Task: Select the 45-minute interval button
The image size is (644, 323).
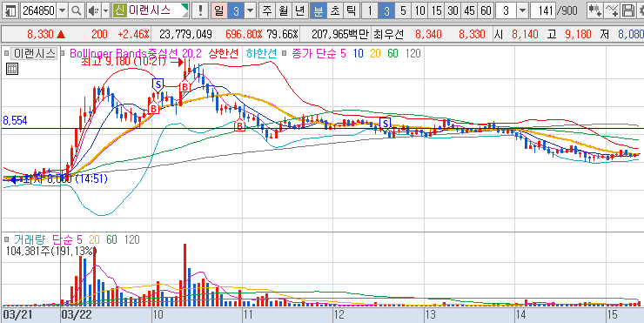Action: coord(469,10)
